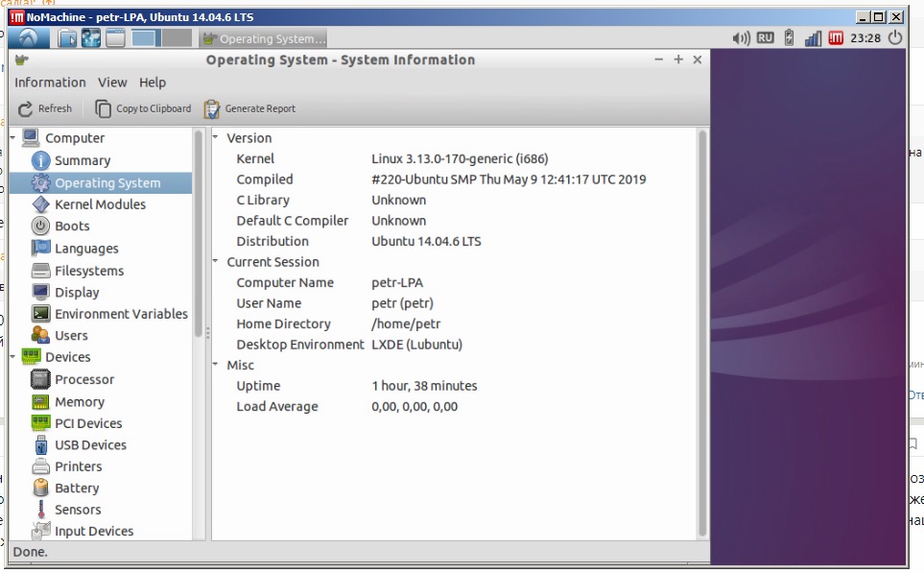The width and height of the screenshot is (924, 573).
Task: Open the Information menu
Action: (50, 83)
